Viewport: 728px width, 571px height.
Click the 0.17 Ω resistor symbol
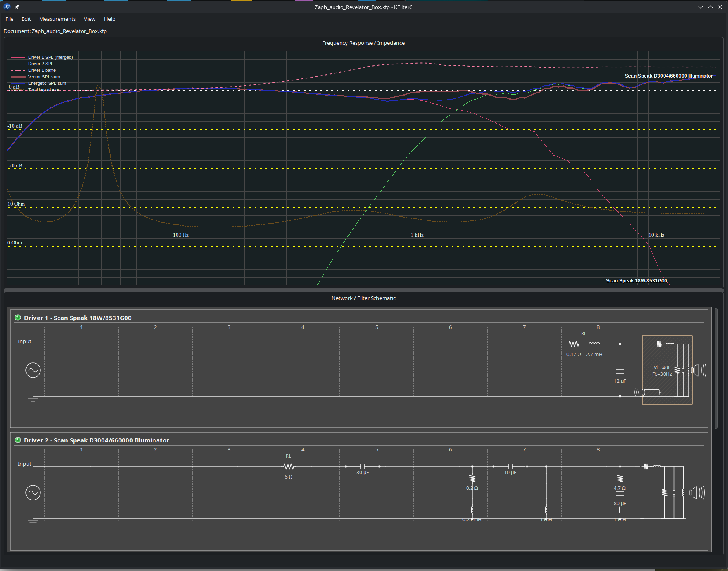[x=574, y=344]
